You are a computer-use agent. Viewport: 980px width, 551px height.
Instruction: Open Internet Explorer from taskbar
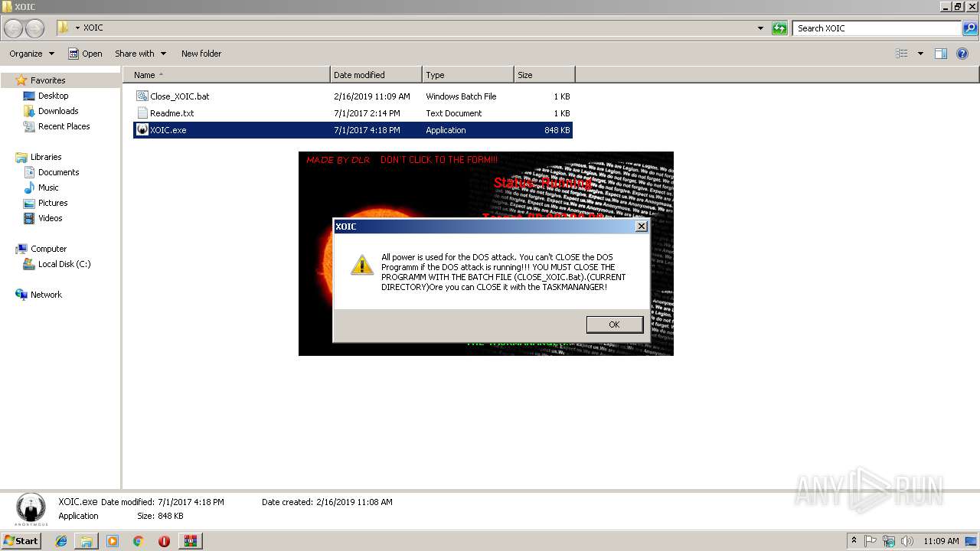tap(61, 541)
